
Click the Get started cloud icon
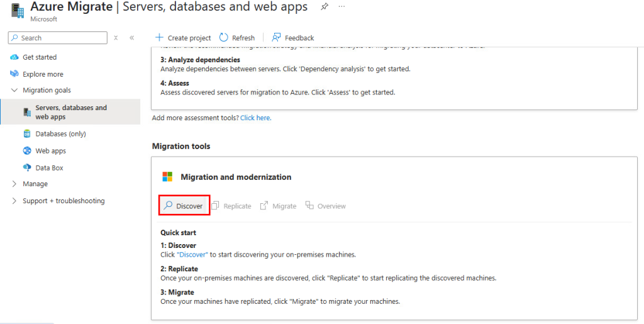coord(15,57)
